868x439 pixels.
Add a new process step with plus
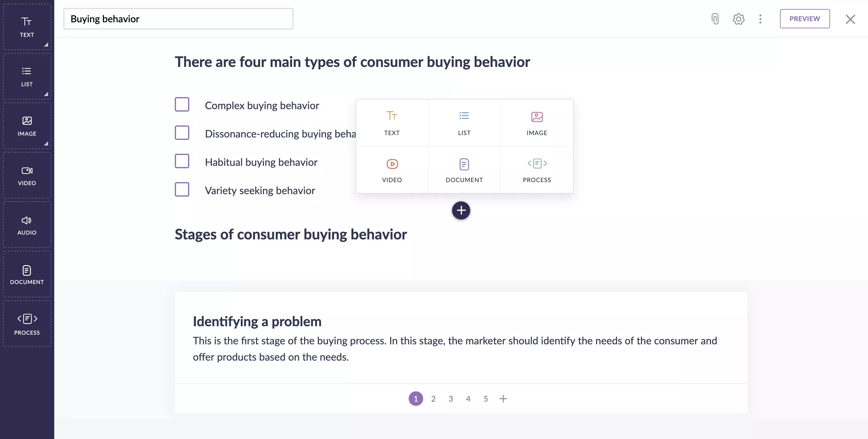503,399
